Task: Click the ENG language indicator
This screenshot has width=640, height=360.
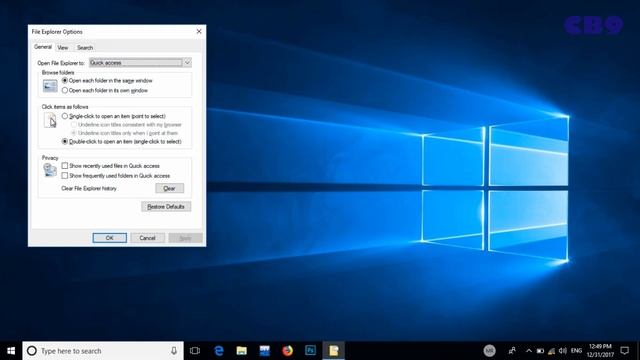Action: (576, 351)
